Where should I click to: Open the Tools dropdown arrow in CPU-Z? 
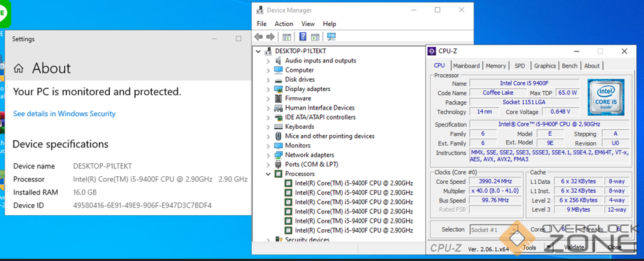(548, 247)
